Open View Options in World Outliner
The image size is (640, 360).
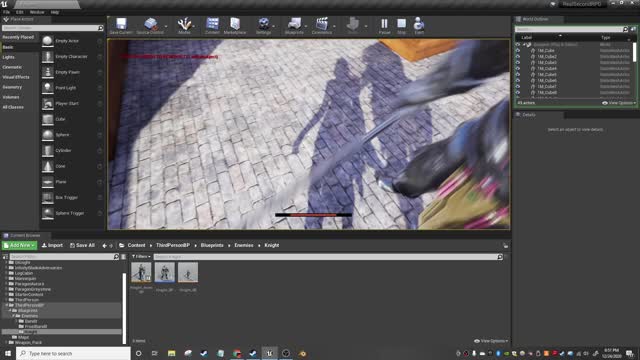click(x=619, y=103)
